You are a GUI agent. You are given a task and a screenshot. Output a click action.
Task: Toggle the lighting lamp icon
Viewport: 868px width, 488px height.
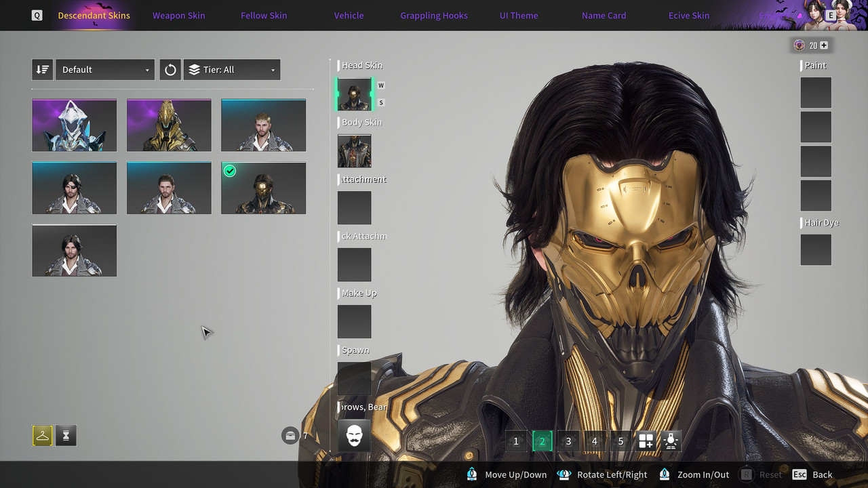coord(671,441)
